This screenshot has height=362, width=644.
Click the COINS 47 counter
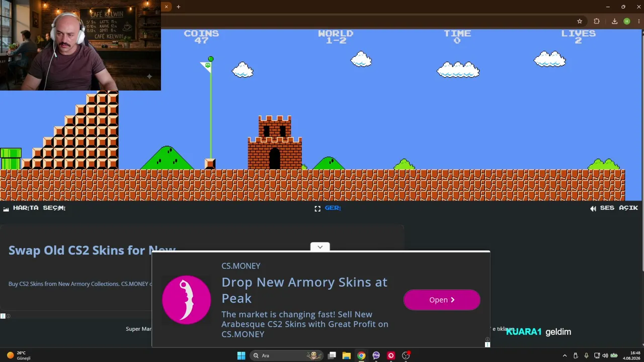pyautogui.click(x=201, y=37)
